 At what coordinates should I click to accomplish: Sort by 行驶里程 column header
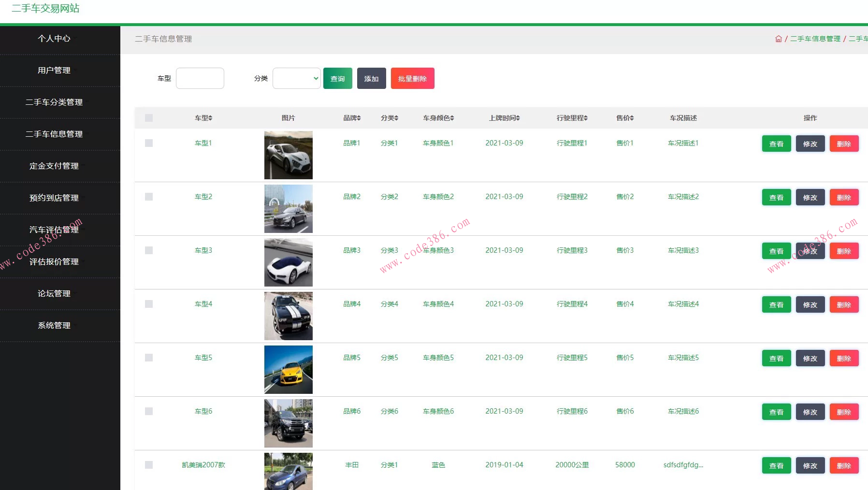(x=572, y=118)
